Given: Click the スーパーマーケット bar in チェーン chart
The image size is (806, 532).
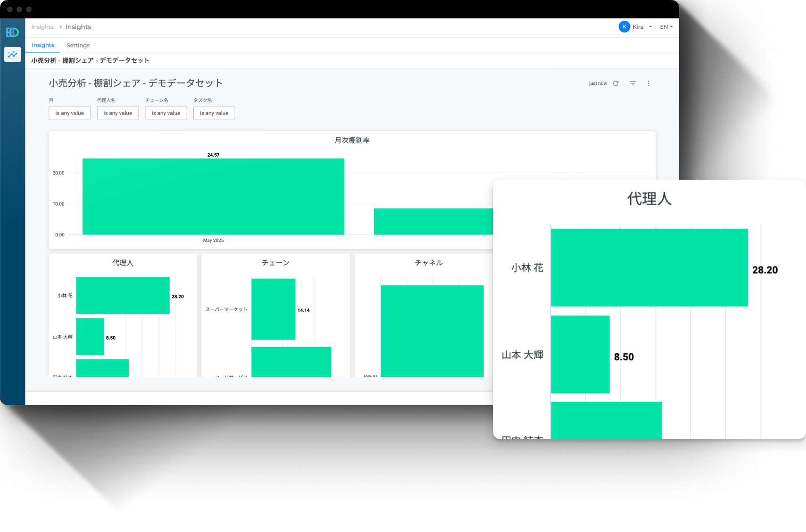Looking at the screenshot, I should (x=273, y=309).
